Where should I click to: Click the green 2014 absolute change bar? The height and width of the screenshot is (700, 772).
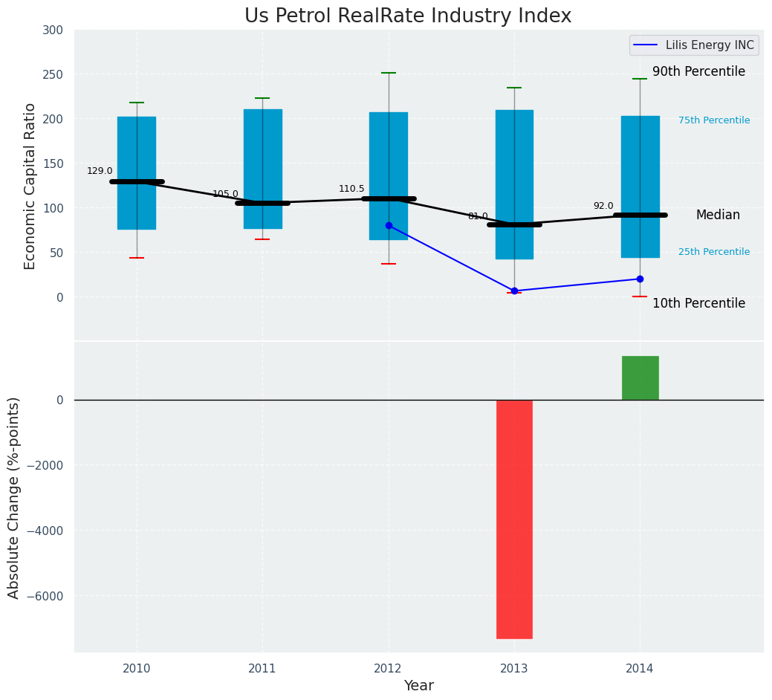pyautogui.click(x=640, y=377)
